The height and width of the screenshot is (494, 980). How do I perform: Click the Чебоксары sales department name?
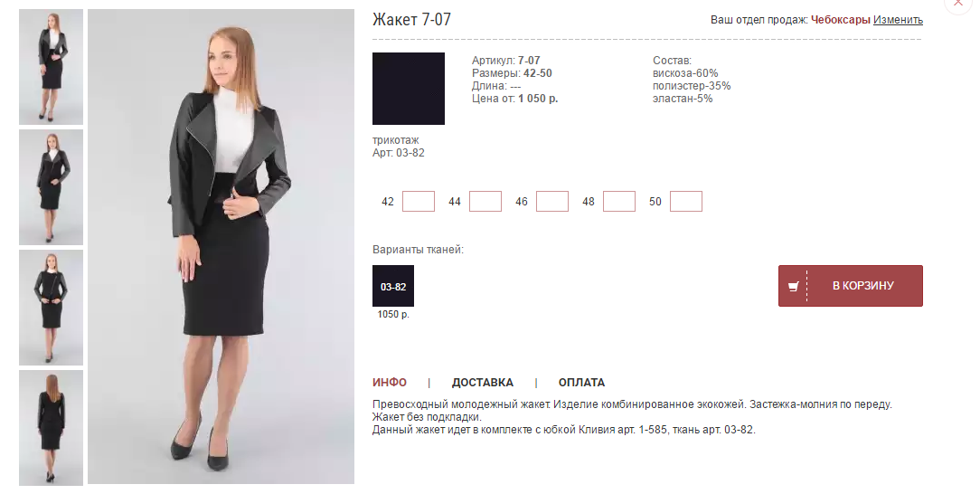click(x=840, y=19)
